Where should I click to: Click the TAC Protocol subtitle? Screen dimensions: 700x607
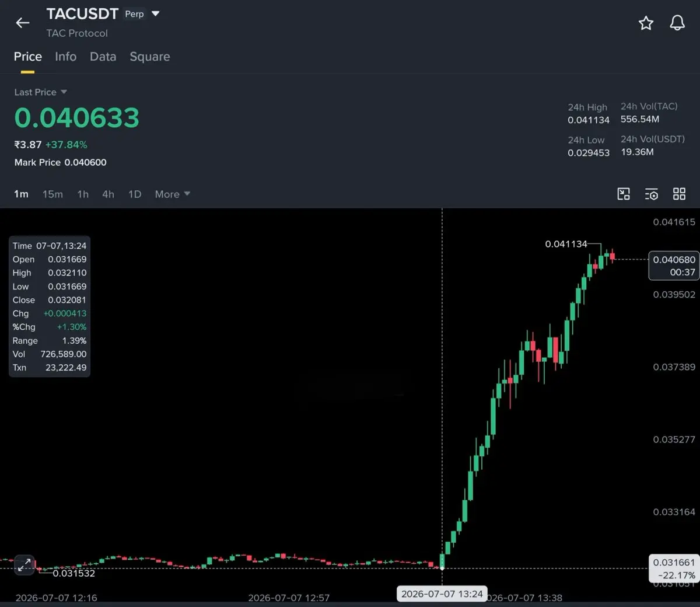77,33
